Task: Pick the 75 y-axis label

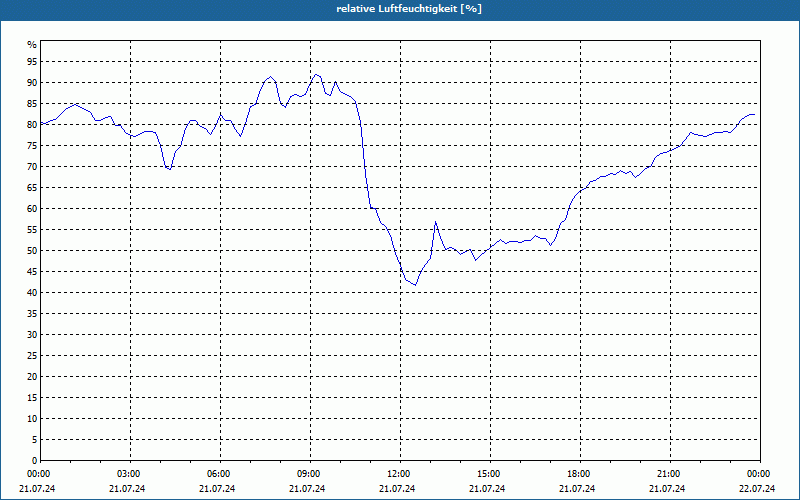Action: [32, 145]
